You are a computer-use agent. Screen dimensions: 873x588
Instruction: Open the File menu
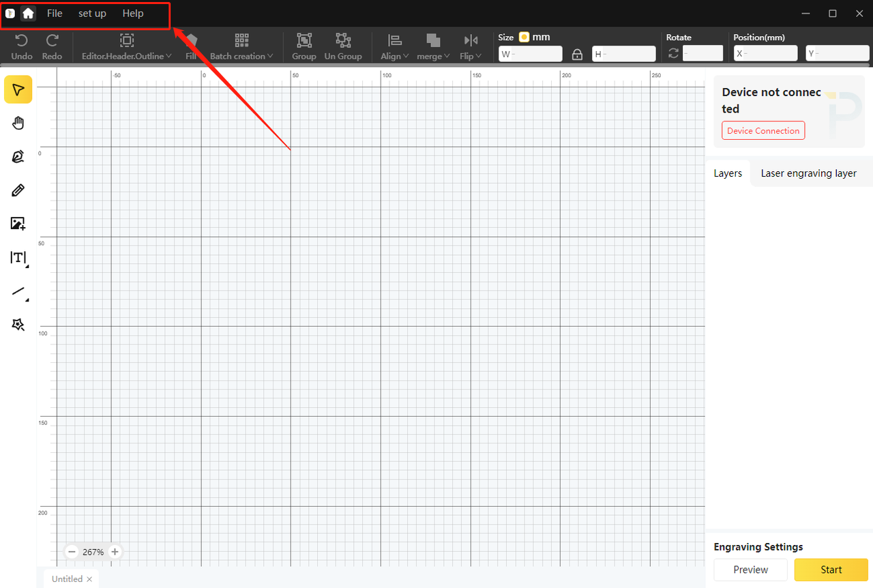coord(55,14)
